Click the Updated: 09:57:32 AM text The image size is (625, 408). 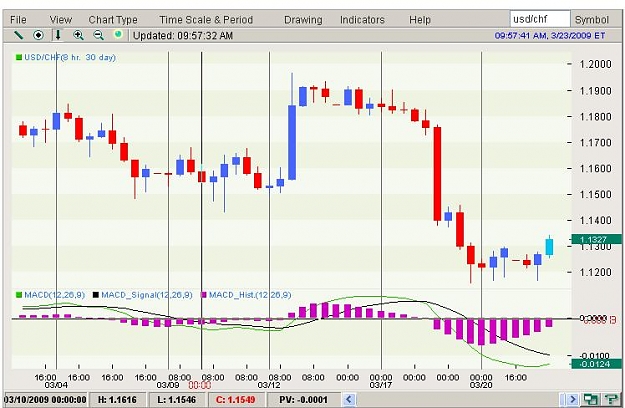[183, 35]
